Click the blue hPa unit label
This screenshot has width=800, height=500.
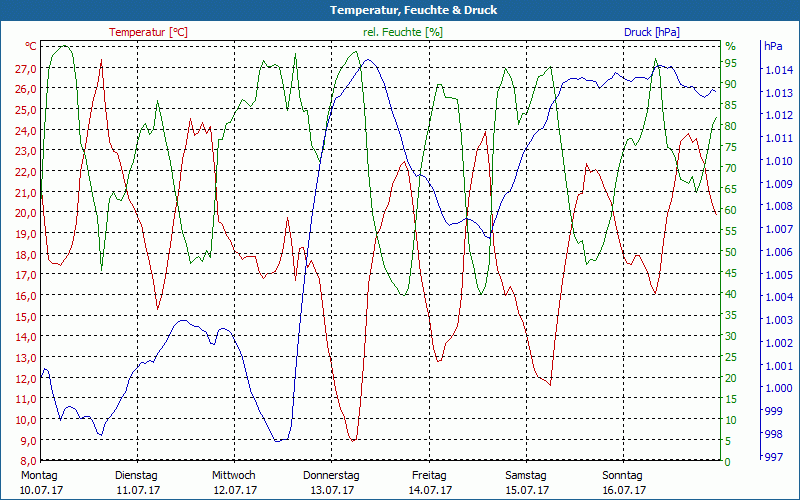click(773, 46)
